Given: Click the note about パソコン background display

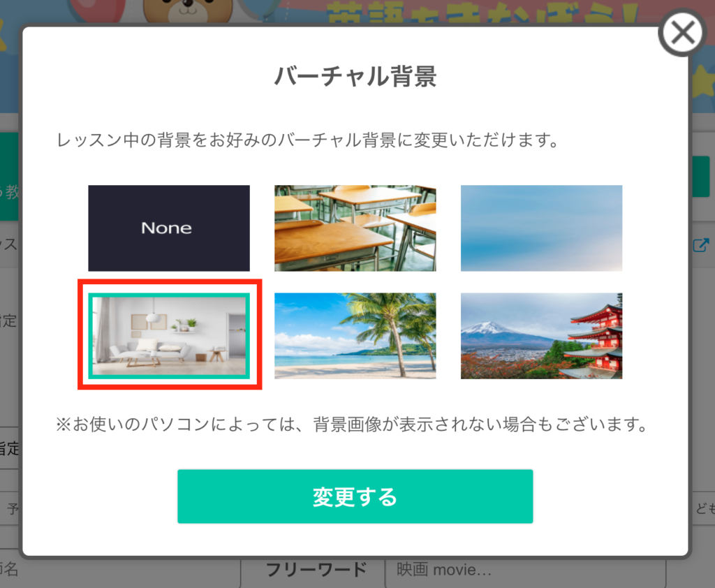Looking at the screenshot, I should click(351, 425).
